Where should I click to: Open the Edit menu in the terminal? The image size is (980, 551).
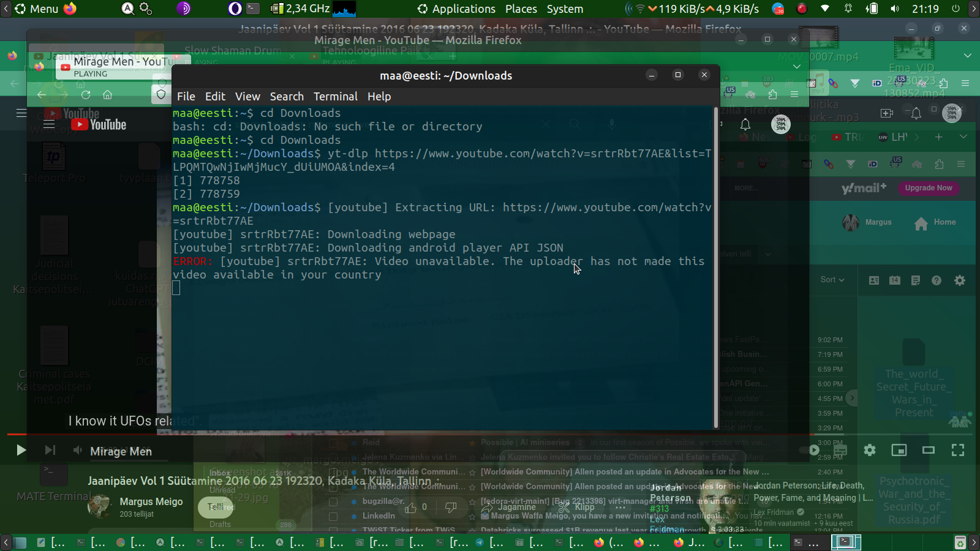click(x=215, y=97)
